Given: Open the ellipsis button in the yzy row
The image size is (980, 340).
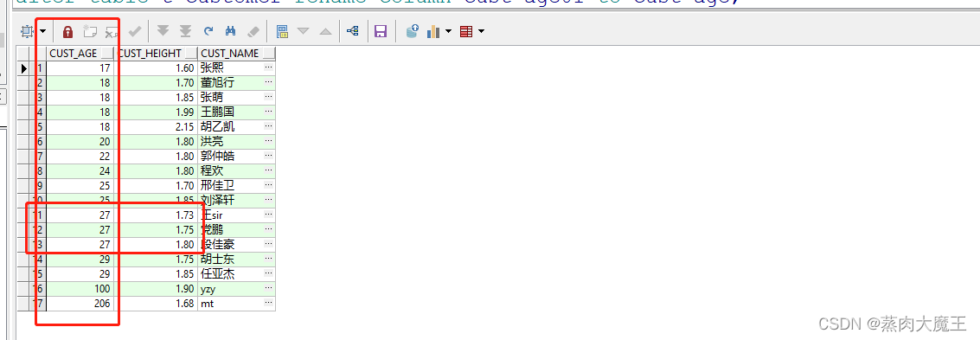Looking at the screenshot, I should (269, 288).
